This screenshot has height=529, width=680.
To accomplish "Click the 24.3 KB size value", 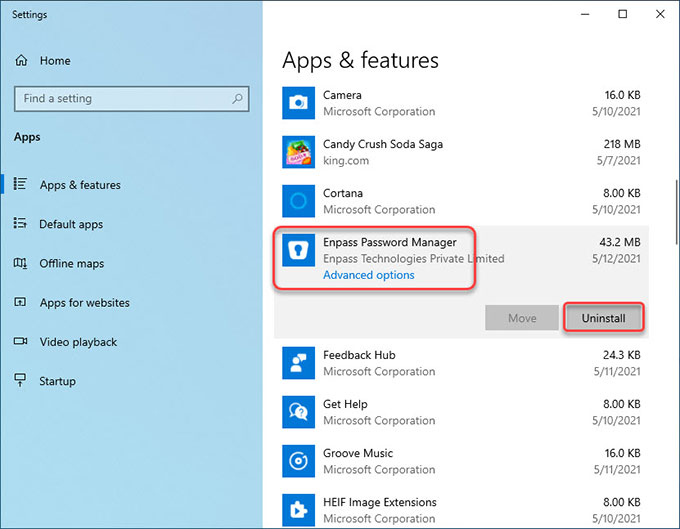I will tap(621, 355).
